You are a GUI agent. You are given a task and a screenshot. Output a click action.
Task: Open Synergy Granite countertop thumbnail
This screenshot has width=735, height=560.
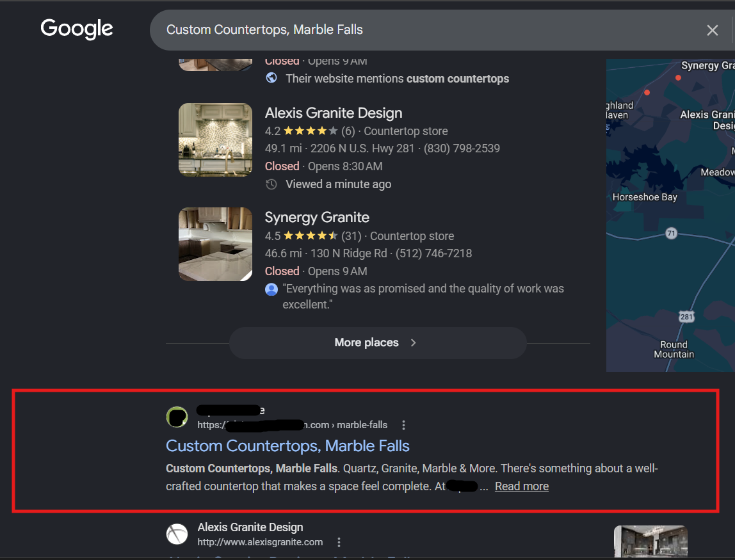[215, 244]
